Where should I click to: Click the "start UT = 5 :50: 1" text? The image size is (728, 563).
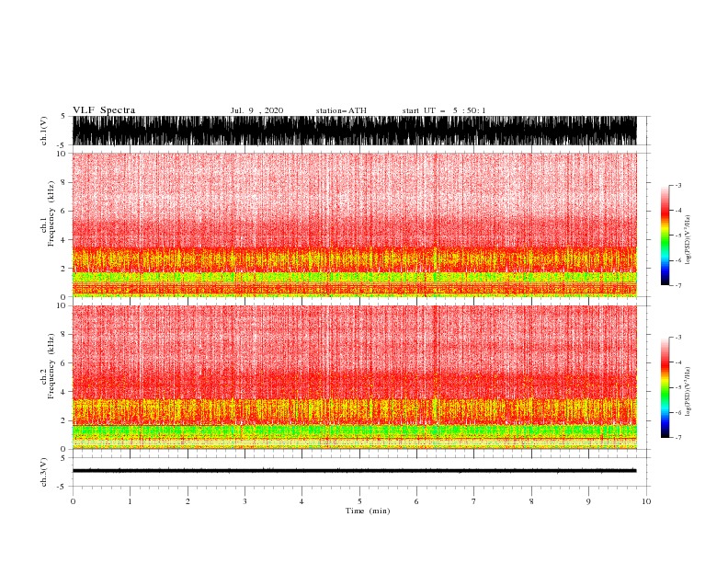[x=444, y=110]
